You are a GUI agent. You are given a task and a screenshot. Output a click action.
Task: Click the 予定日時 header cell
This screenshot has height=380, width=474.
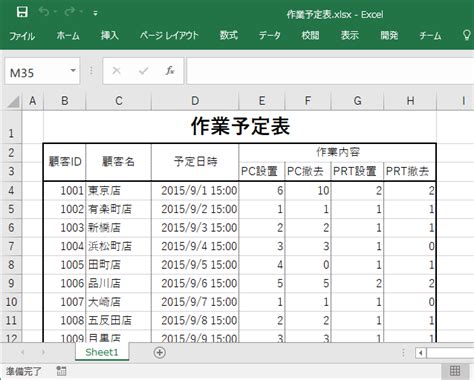(195, 162)
